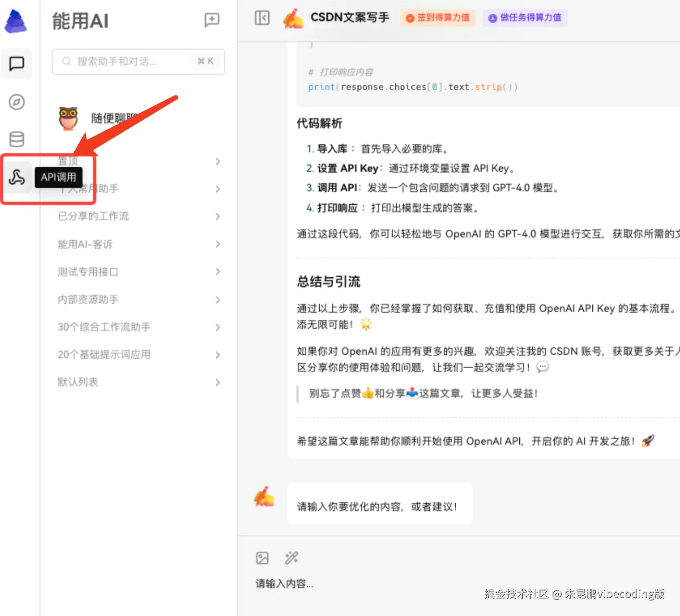Screen dimensions: 680x616
Task: Click the 总结与引流 heading
Action: (x=328, y=282)
